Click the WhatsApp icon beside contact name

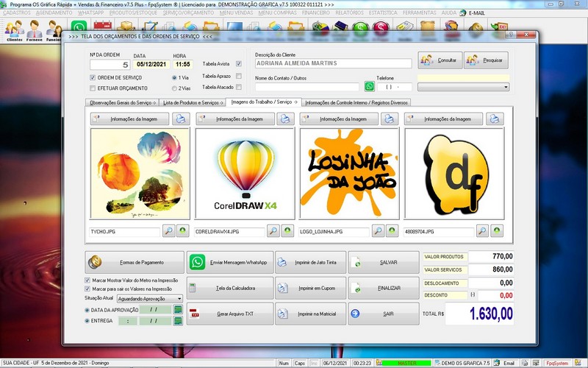370,87
